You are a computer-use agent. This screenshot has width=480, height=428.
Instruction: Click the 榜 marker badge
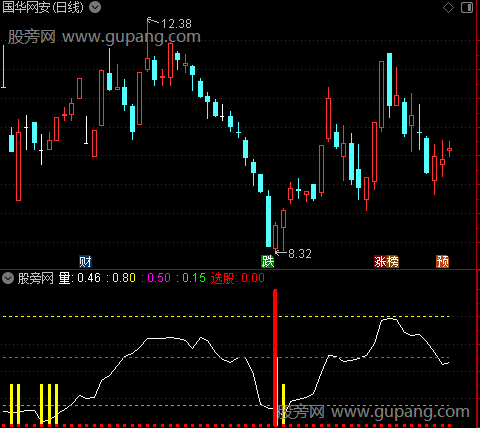tap(393, 262)
